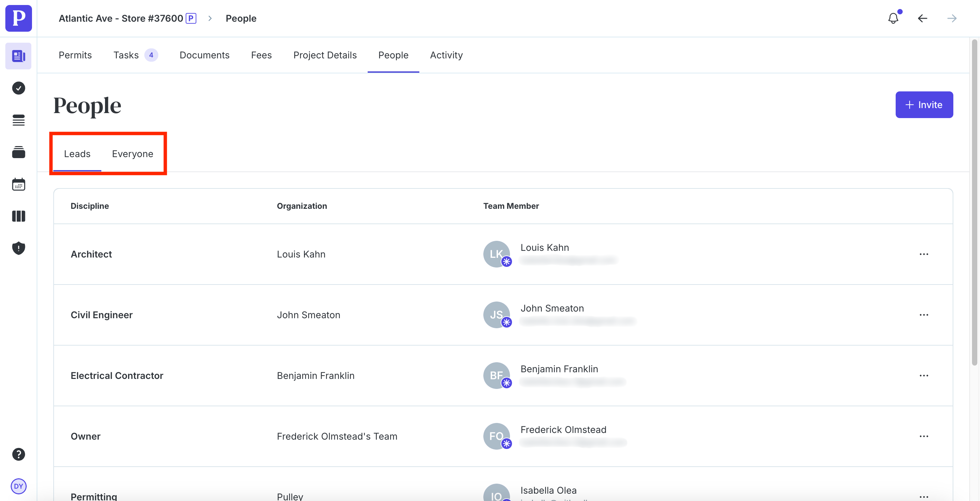This screenshot has width=980, height=501.
Task: Open the notifications bell icon
Action: point(893,18)
